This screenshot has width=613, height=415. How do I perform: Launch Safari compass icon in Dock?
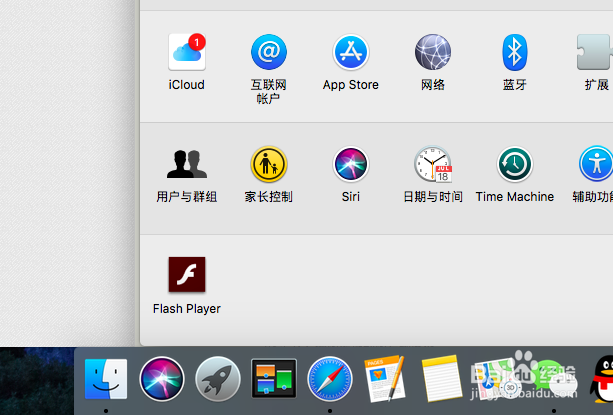click(330, 379)
